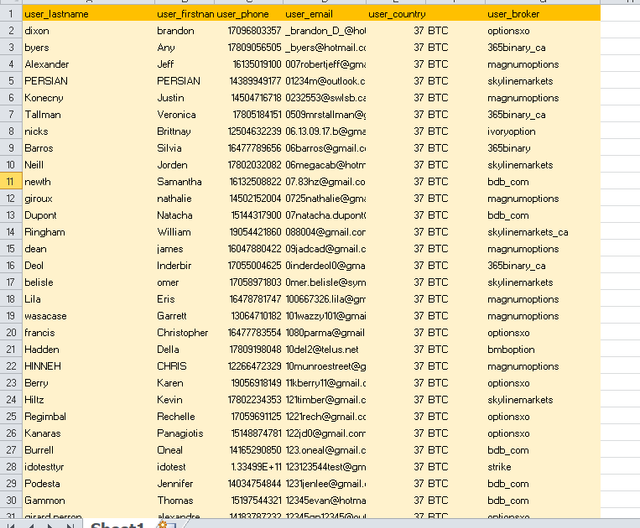Select row 20 via its header
640x528 pixels.
click(11, 333)
